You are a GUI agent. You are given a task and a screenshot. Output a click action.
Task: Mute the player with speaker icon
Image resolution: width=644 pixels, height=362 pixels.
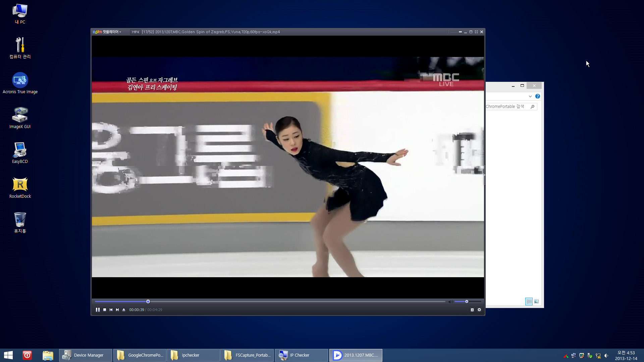pos(450,302)
